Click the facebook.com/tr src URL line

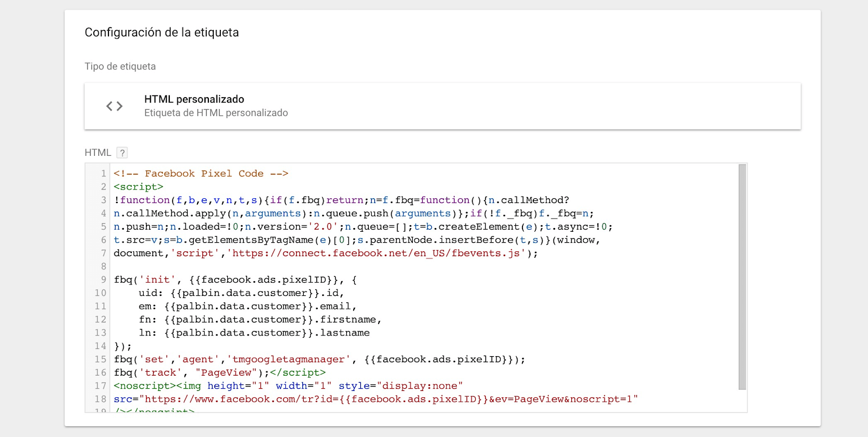point(375,400)
